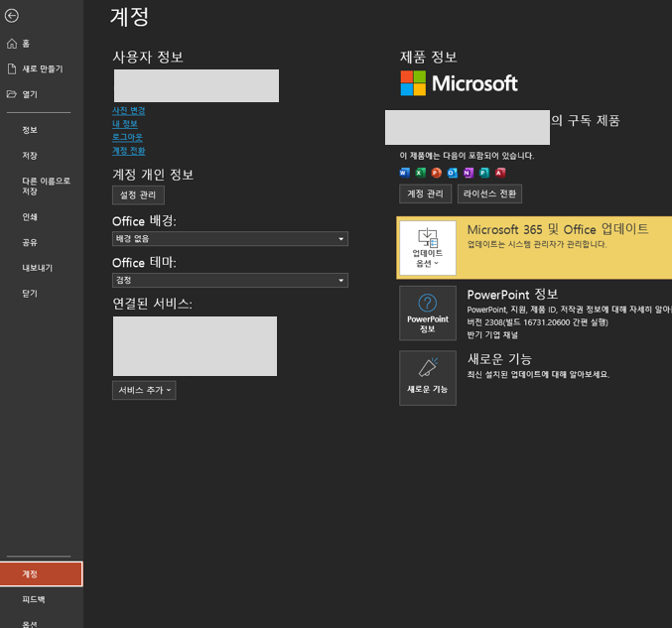Expand the Office 배경 background dropdown
672x628 pixels.
(230, 239)
